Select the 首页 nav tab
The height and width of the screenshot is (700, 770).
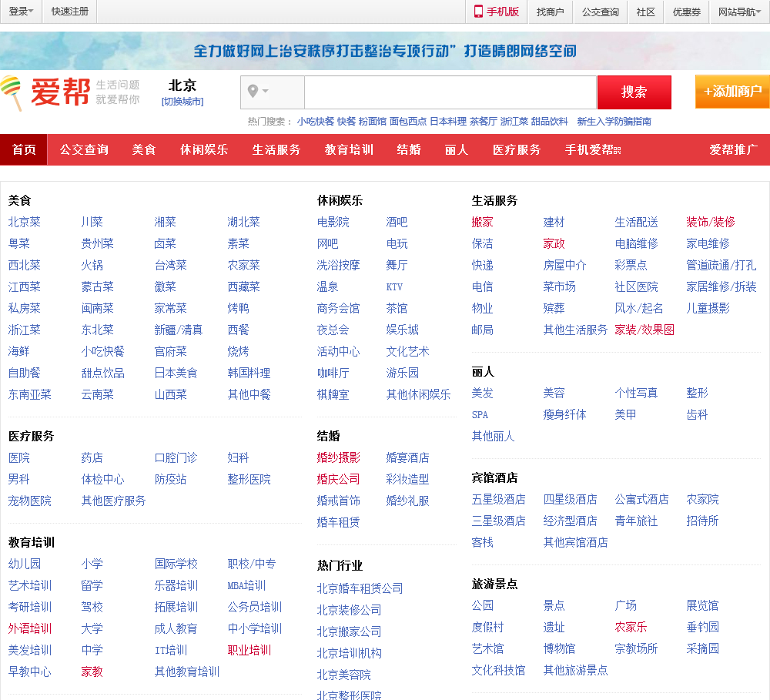[24, 149]
